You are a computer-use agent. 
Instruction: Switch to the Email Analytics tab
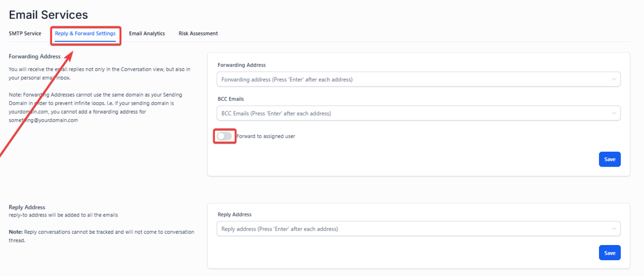click(147, 34)
